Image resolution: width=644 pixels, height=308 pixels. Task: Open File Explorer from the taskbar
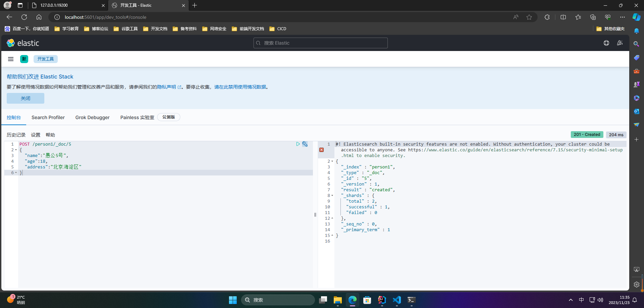click(338, 300)
